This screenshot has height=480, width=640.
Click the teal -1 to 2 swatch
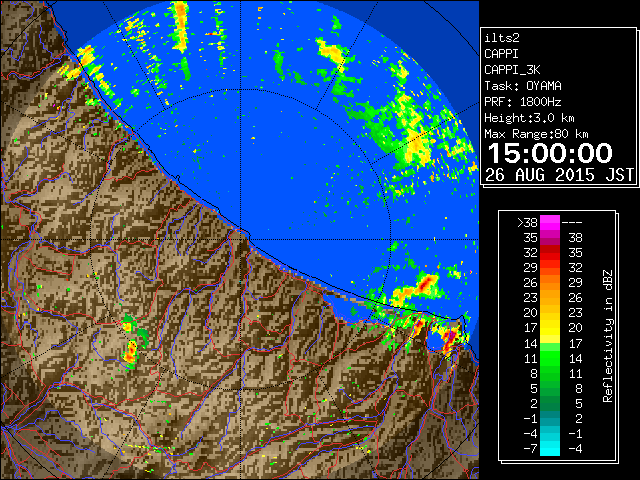(x=550, y=418)
